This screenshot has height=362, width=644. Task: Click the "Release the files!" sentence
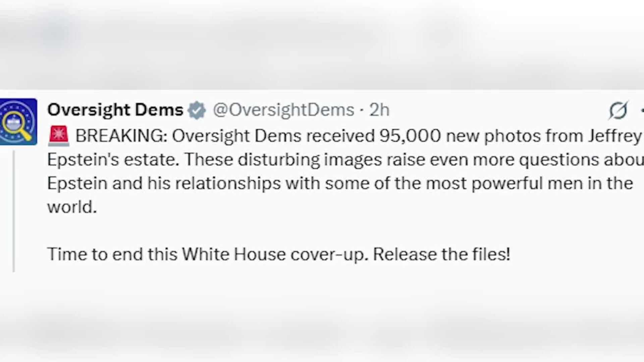tap(441, 254)
